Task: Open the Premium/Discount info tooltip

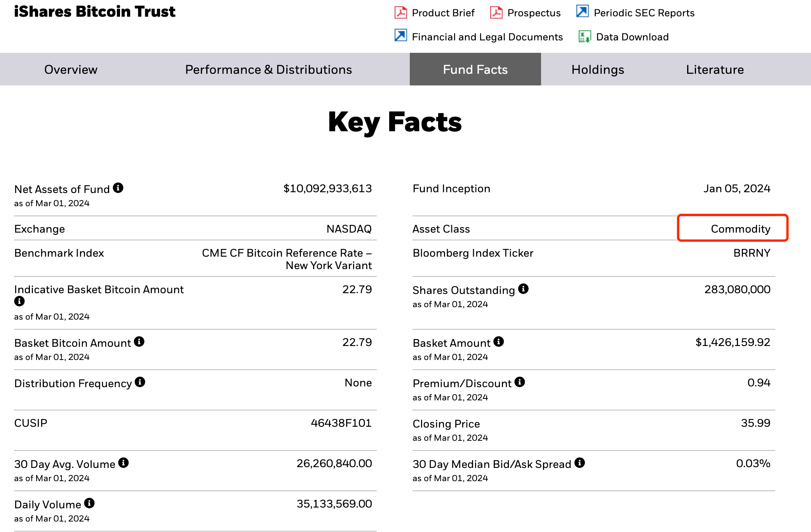Action: pyautogui.click(x=520, y=382)
